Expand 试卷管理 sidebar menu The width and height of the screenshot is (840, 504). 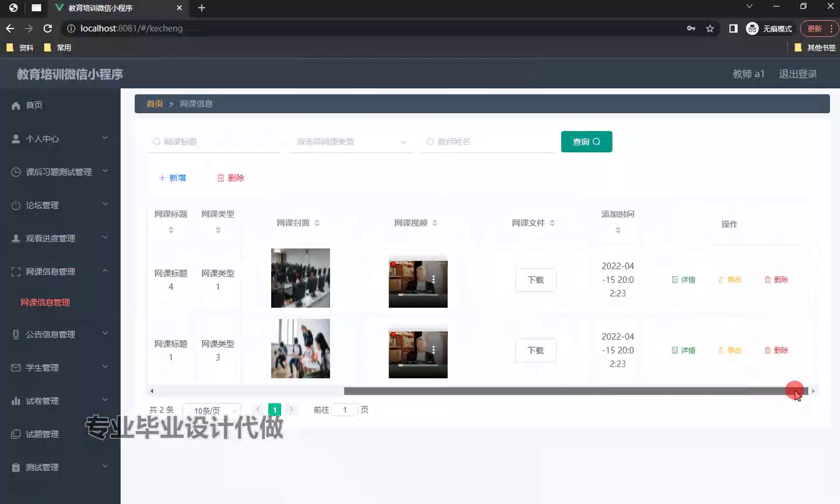pyautogui.click(x=60, y=401)
